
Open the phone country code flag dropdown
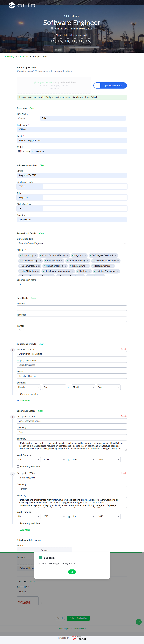(21, 152)
